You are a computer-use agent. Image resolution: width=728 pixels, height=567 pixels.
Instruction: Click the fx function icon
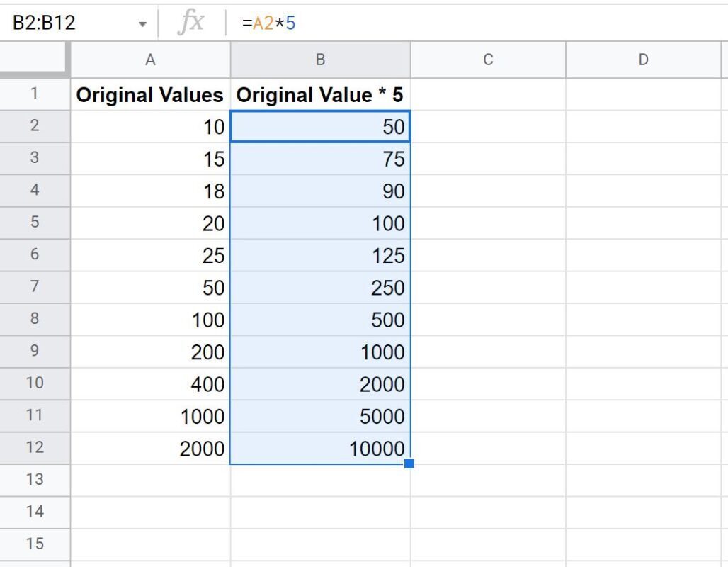pyautogui.click(x=190, y=22)
